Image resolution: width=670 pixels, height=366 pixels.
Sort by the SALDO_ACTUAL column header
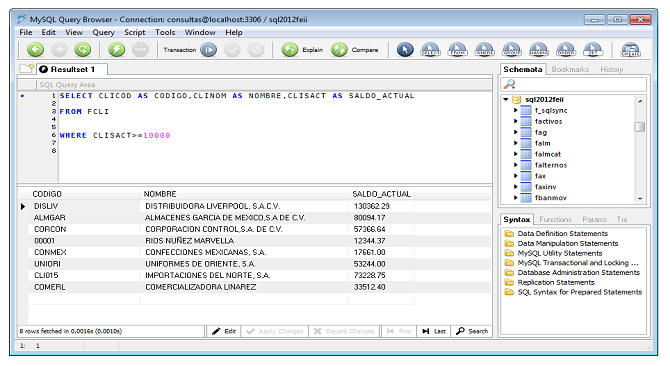[x=381, y=194]
